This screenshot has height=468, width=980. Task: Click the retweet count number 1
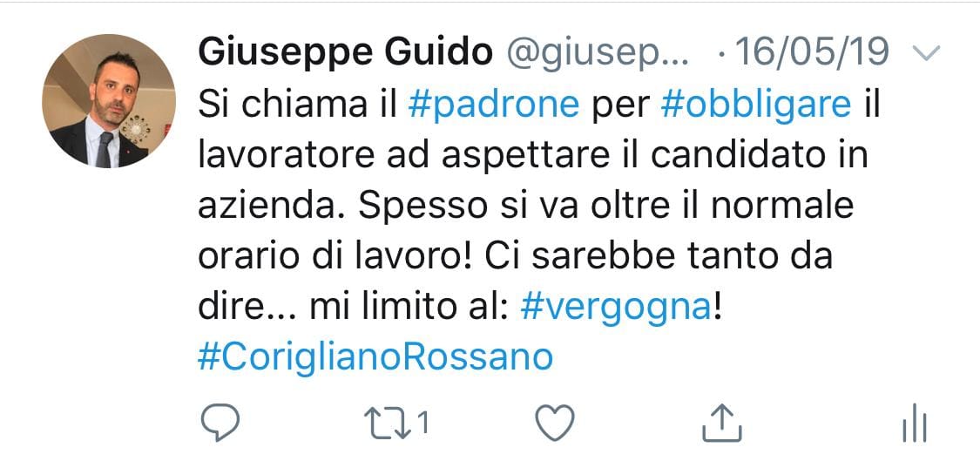click(x=422, y=424)
